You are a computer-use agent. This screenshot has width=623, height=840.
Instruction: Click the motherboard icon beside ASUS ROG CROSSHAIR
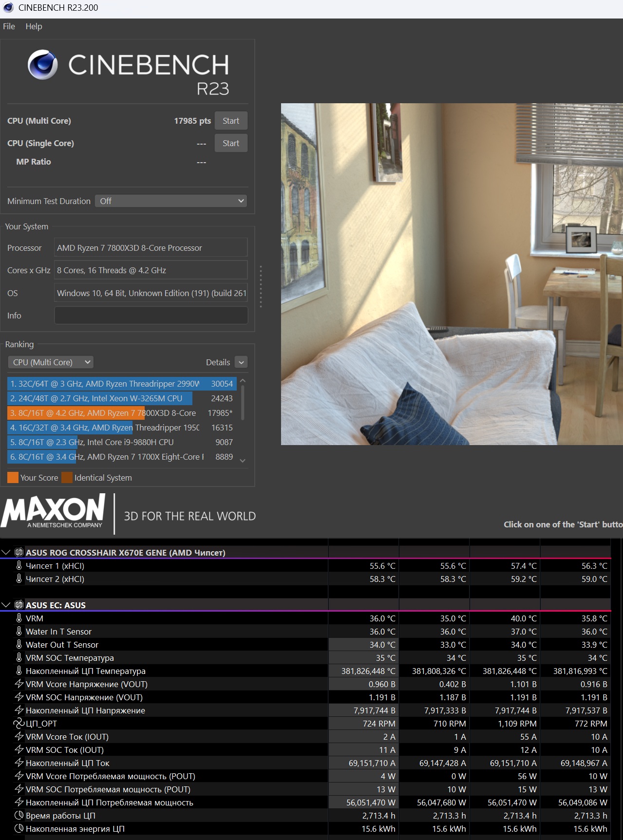pyautogui.click(x=19, y=552)
